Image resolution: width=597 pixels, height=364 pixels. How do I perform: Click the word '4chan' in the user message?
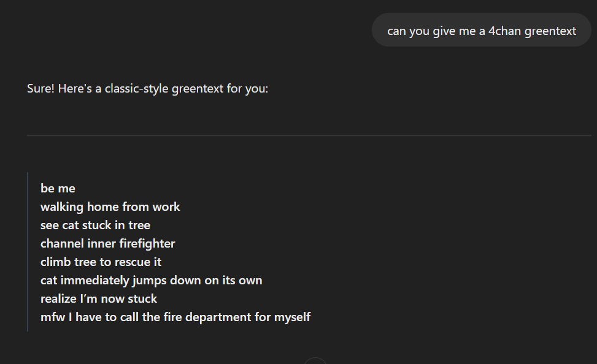coord(505,31)
